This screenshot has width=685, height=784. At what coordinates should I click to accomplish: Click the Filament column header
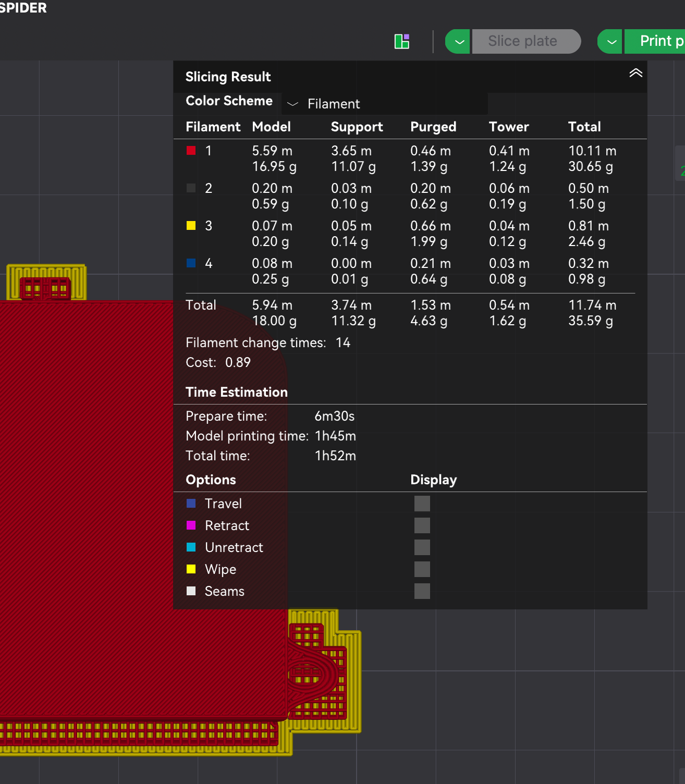click(213, 127)
